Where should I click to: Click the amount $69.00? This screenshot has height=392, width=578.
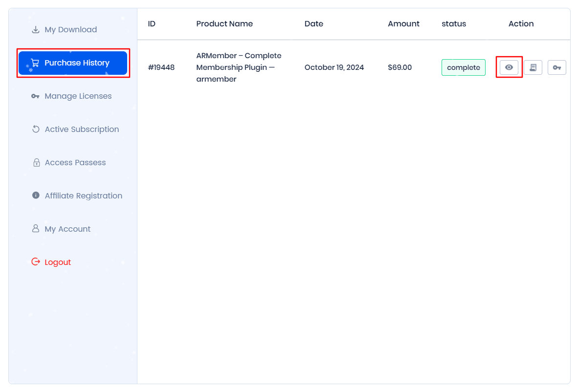point(400,67)
